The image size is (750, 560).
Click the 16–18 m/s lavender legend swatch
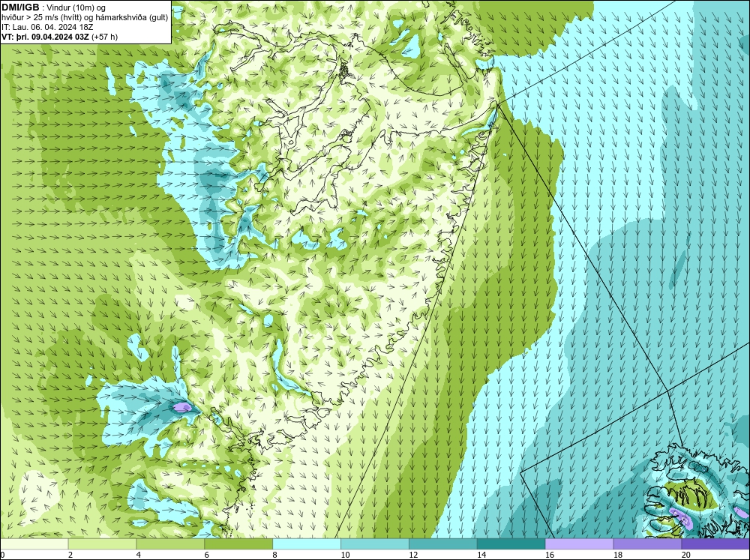(579, 544)
